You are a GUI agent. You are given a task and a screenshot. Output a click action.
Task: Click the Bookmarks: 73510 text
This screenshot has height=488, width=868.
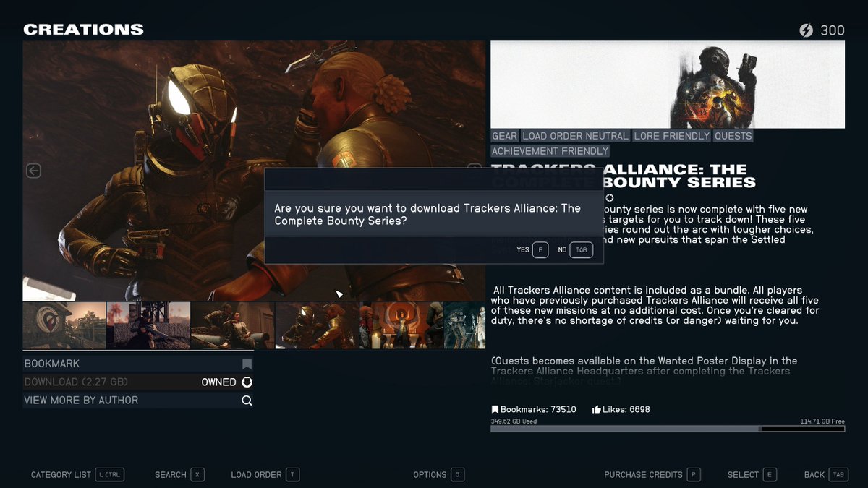(538, 409)
